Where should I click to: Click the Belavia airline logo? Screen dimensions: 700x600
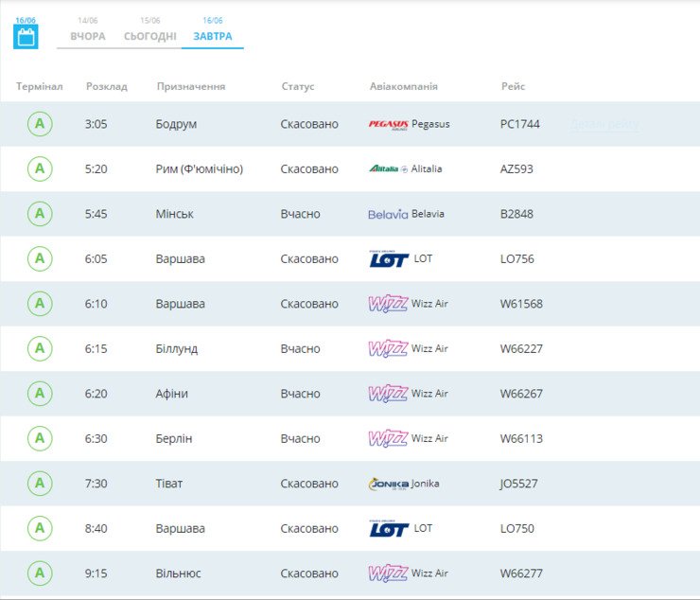click(x=388, y=214)
